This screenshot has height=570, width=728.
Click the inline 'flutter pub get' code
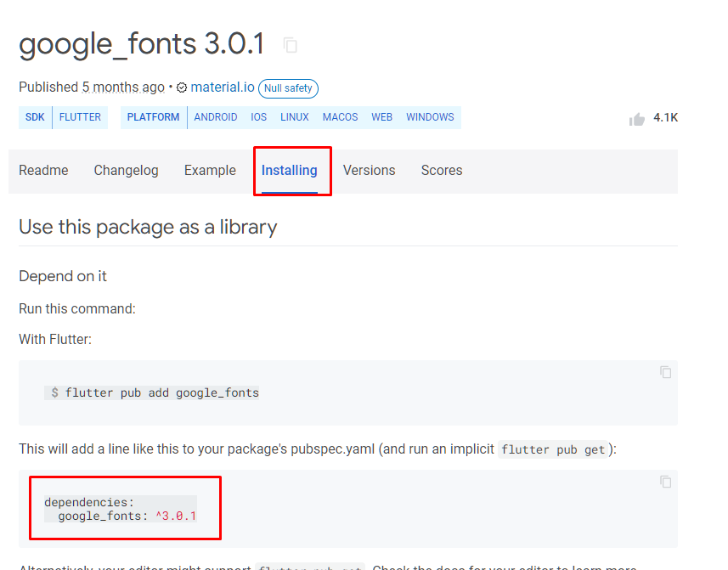pyautogui.click(x=552, y=449)
